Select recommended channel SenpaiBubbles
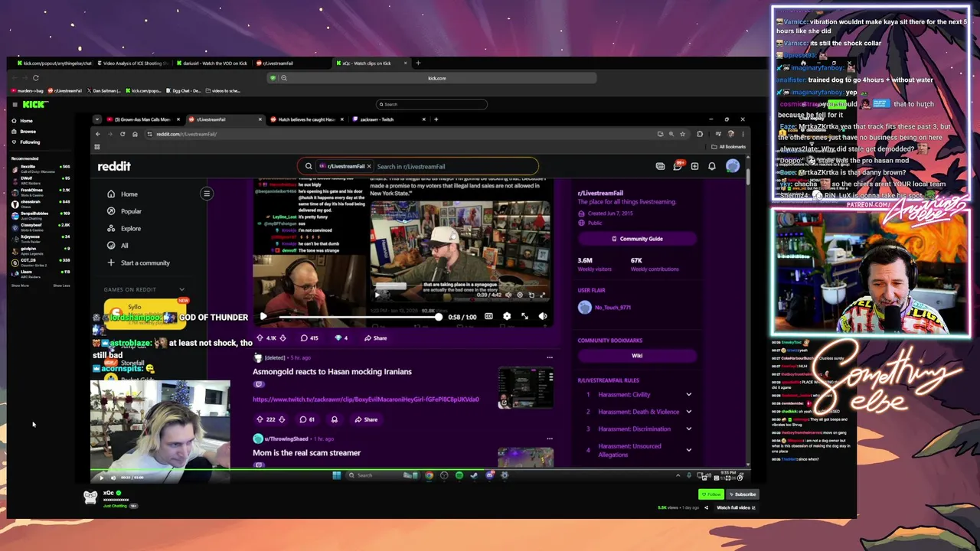 pos(40,216)
